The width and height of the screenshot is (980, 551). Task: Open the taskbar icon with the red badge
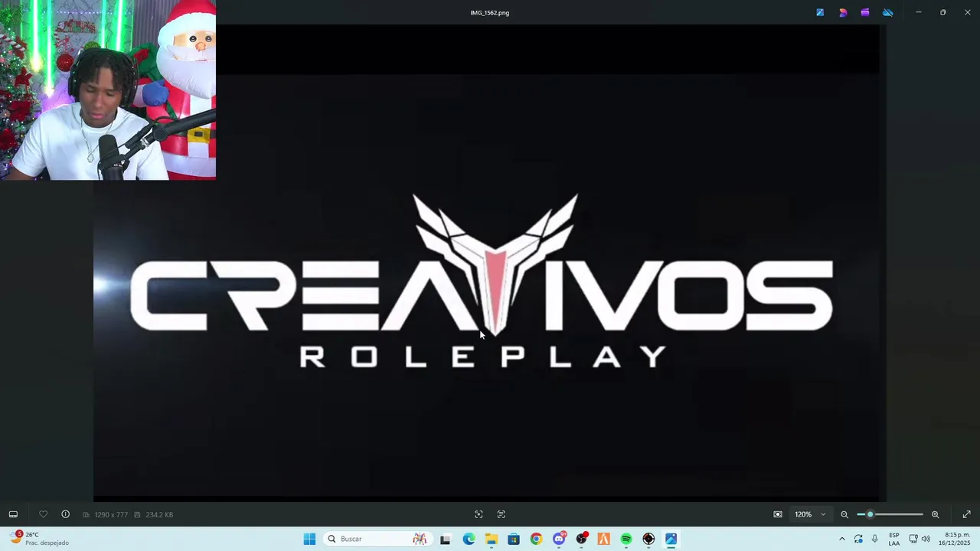click(582, 539)
